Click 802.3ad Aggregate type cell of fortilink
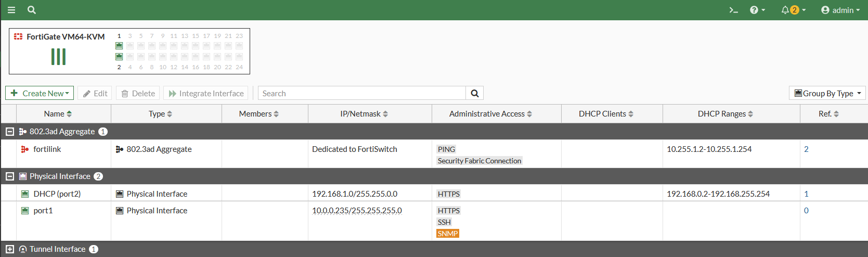Image resolution: width=868 pixels, height=257 pixels. (153, 149)
